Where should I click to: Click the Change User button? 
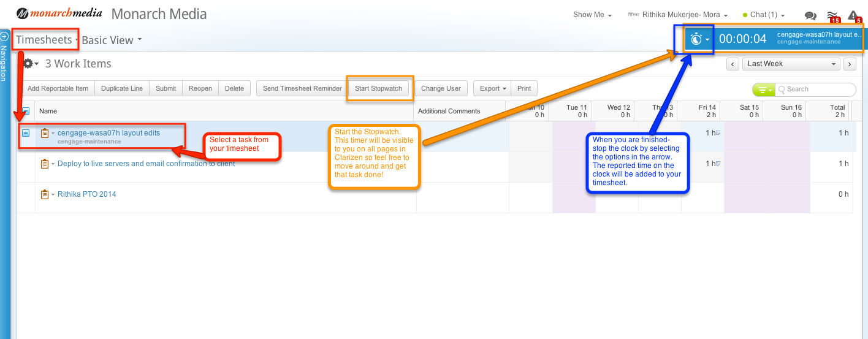pos(441,88)
